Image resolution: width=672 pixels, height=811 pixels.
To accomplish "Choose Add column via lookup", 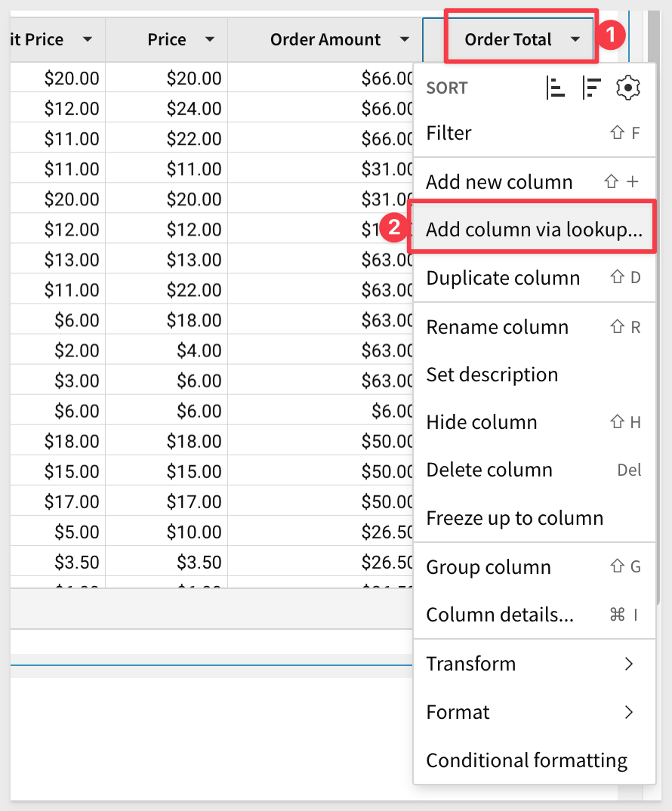I will pyautogui.click(x=533, y=230).
